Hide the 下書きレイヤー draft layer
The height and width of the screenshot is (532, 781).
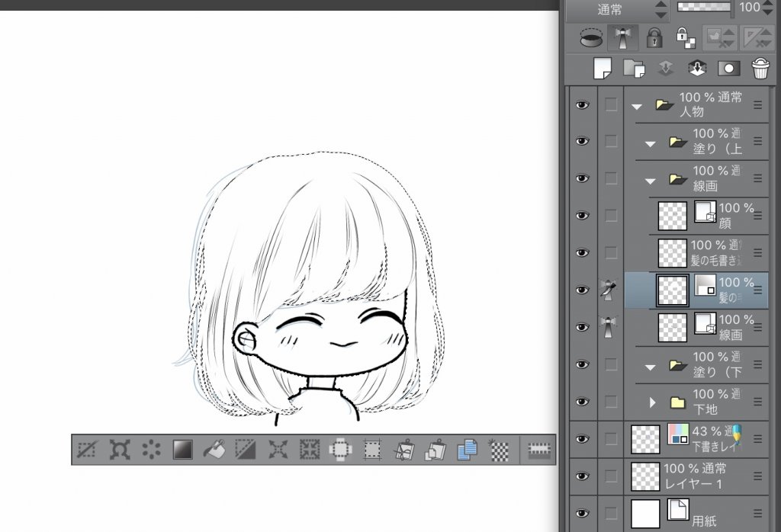583,439
